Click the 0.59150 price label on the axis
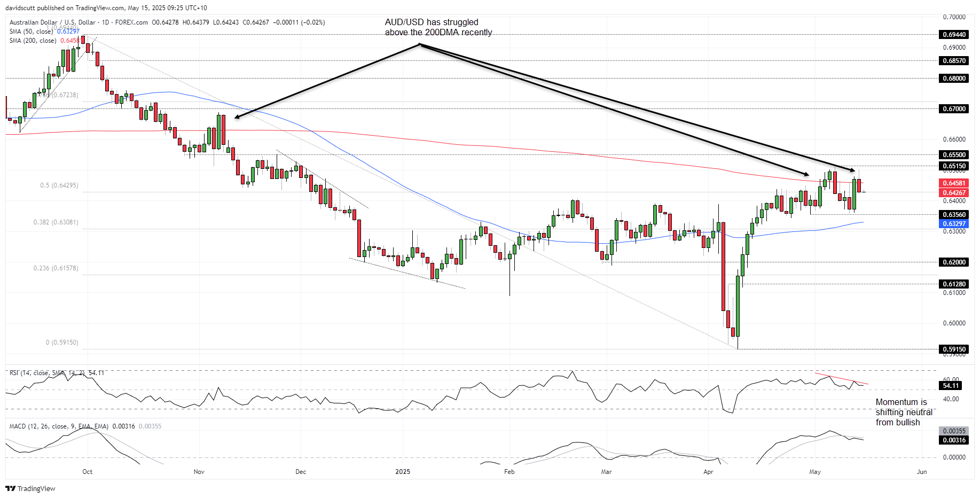Image resolution: width=980 pixels, height=498 pixels. [x=954, y=349]
